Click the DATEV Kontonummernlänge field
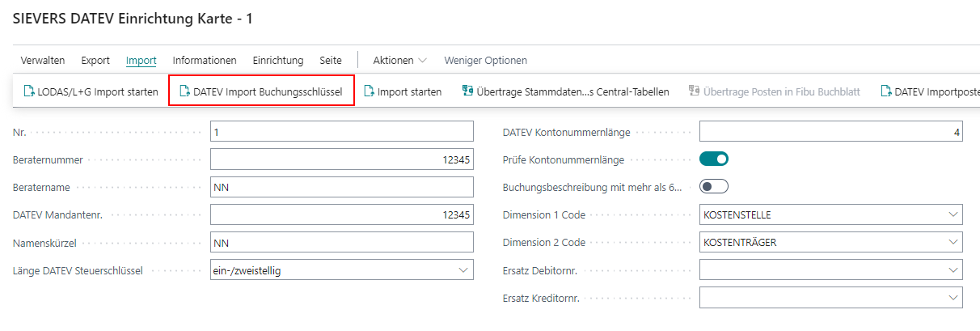 click(830, 132)
